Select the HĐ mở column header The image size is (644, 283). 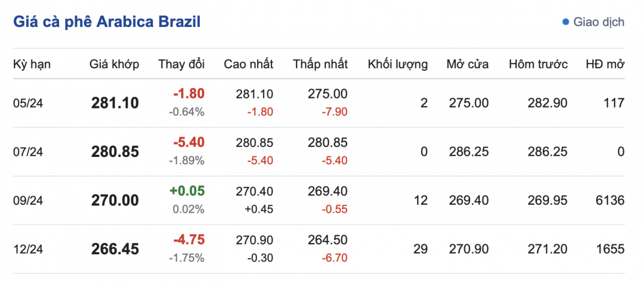click(x=605, y=64)
